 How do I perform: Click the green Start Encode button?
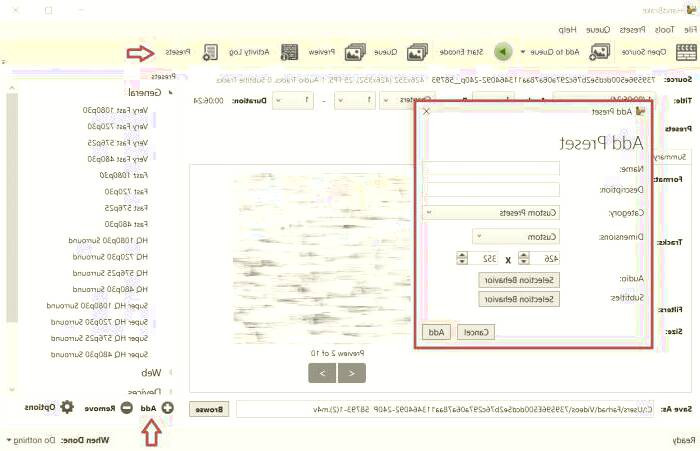(x=503, y=51)
